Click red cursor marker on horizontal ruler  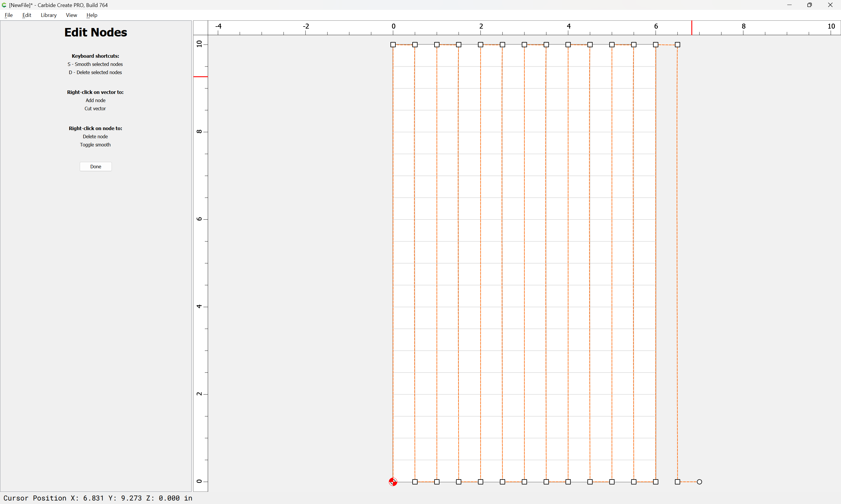pyautogui.click(x=691, y=27)
